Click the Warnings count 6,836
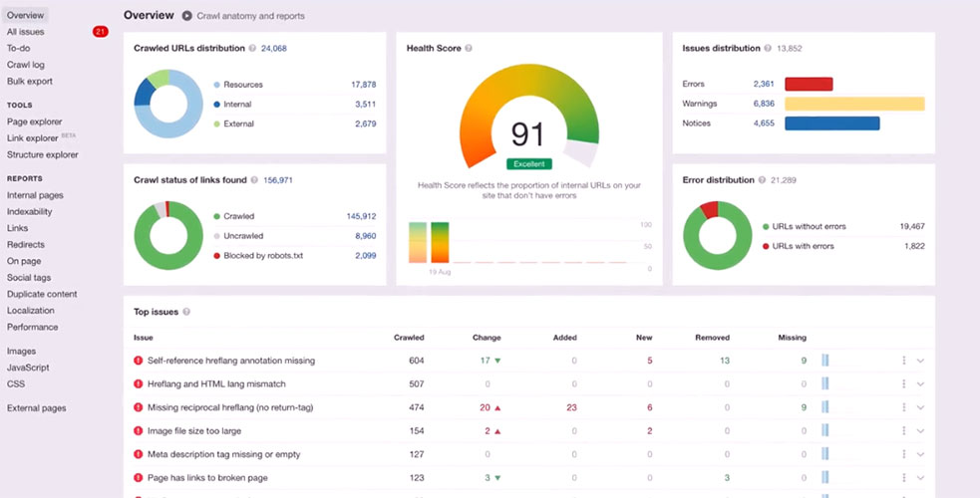The height and width of the screenshot is (498, 980). [x=764, y=104]
